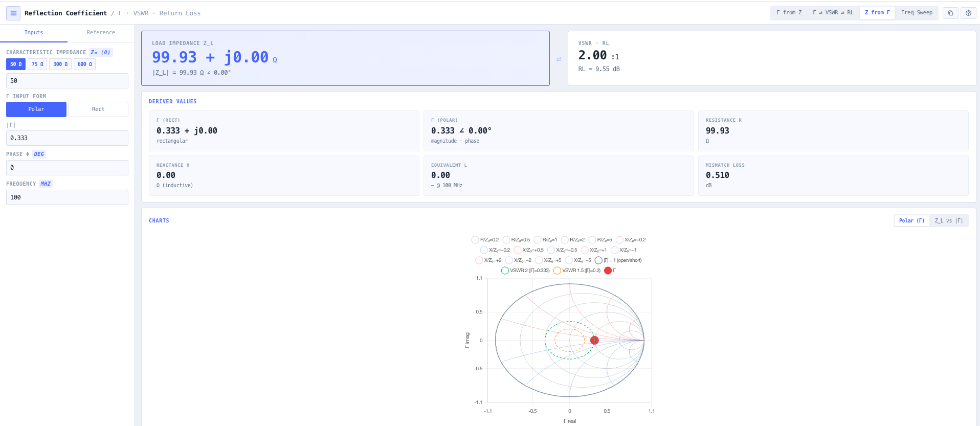
Task: Click the phase input field
Action: [67, 168]
